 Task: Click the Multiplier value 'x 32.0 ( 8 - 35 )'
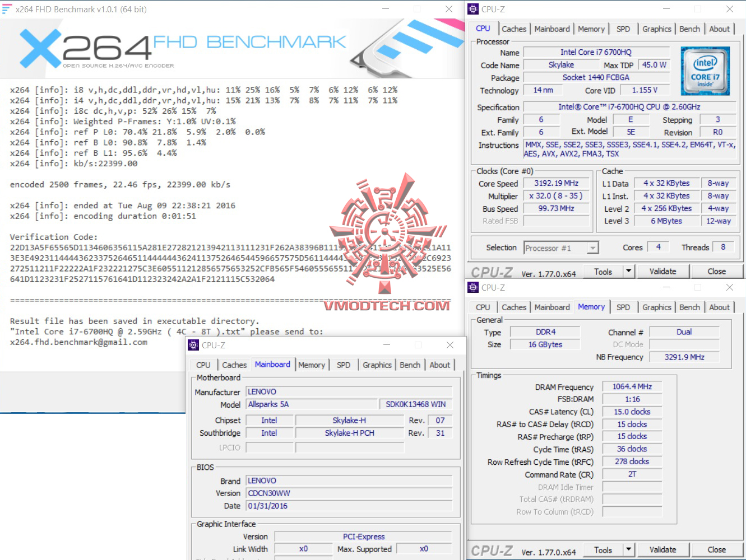tap(557, 196)
